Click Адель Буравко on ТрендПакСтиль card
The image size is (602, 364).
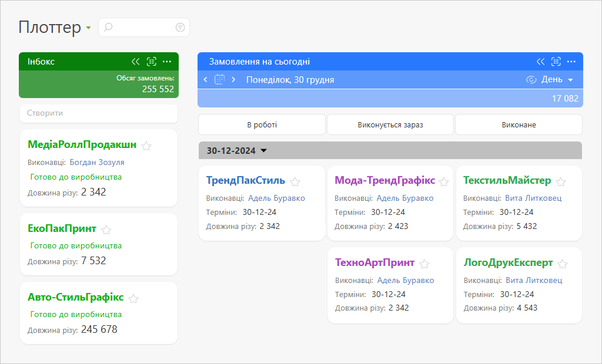276,198
